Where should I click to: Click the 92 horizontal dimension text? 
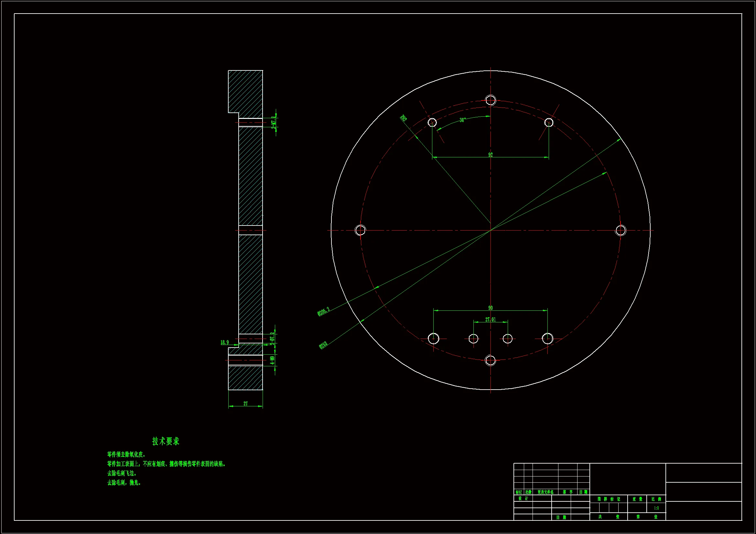(x=490, y=155)
